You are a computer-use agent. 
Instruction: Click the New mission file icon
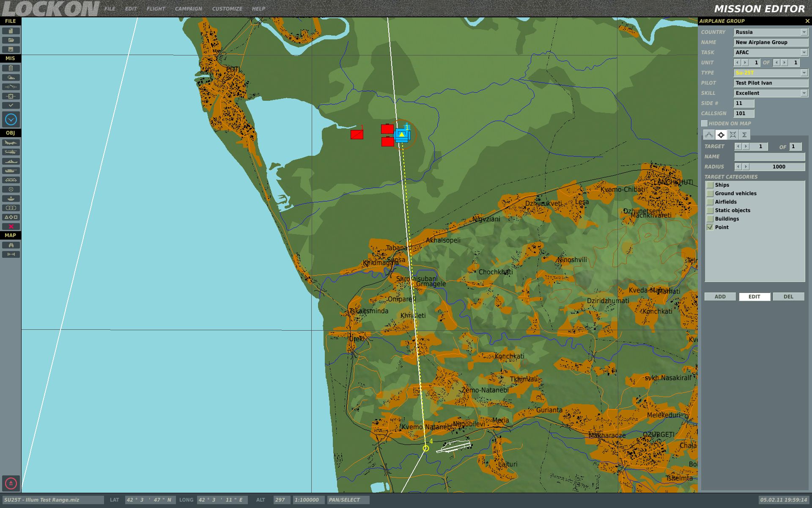coord(11,31)
